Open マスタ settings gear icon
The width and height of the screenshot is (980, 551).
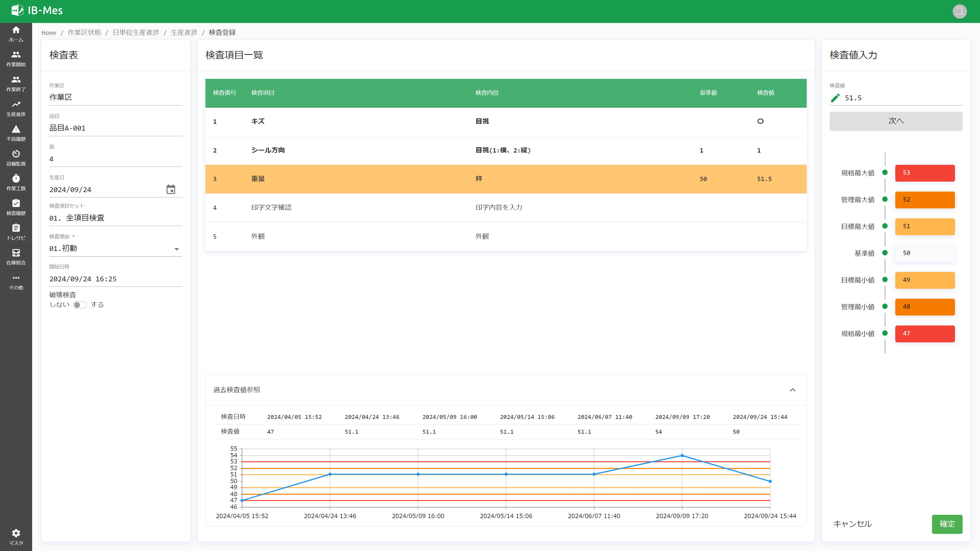pyautogui.click(x=16, y=537)
